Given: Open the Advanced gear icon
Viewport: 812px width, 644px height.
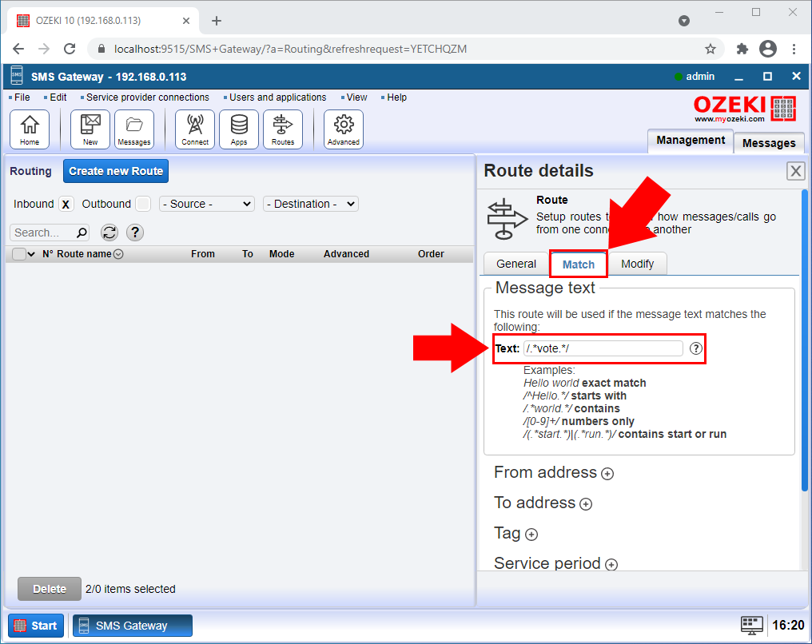Looking at the screenshot, I should tap(344, 129).
